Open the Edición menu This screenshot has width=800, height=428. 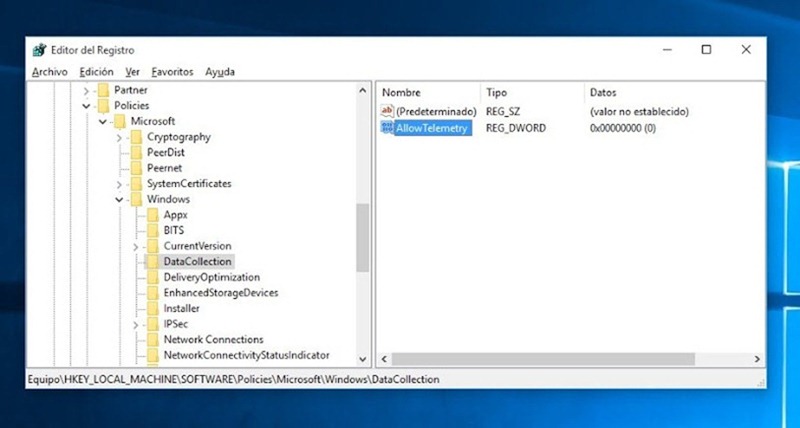click(96, 72)
